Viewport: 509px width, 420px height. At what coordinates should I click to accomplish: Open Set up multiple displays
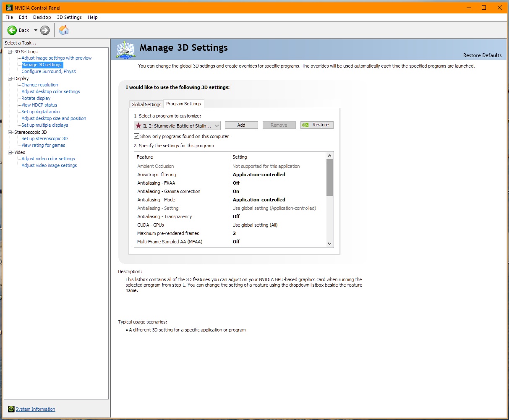pos(45,125)
